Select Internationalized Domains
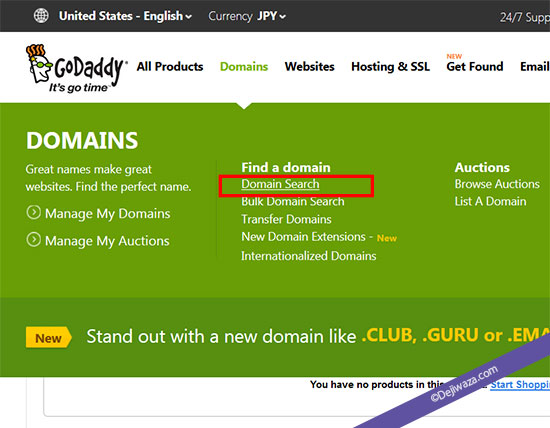 click(309, 256)
